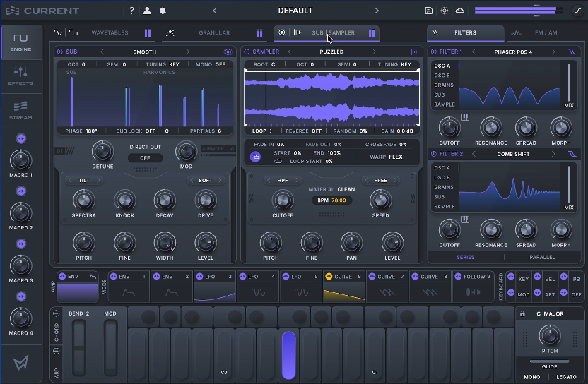Screen dimensions: 588x384
Task: Toggle the Sub oscillator power button
Action: [x=59, y=52]
